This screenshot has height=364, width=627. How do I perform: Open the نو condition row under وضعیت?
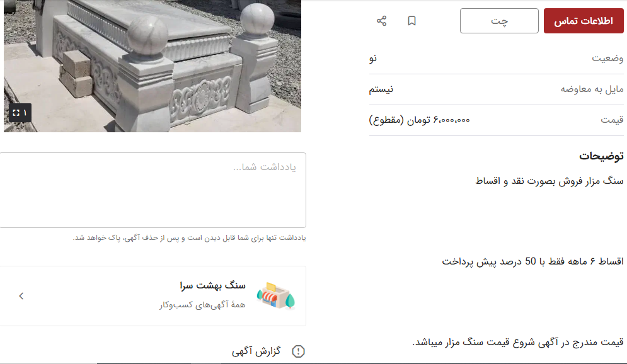tap(498, 58)
